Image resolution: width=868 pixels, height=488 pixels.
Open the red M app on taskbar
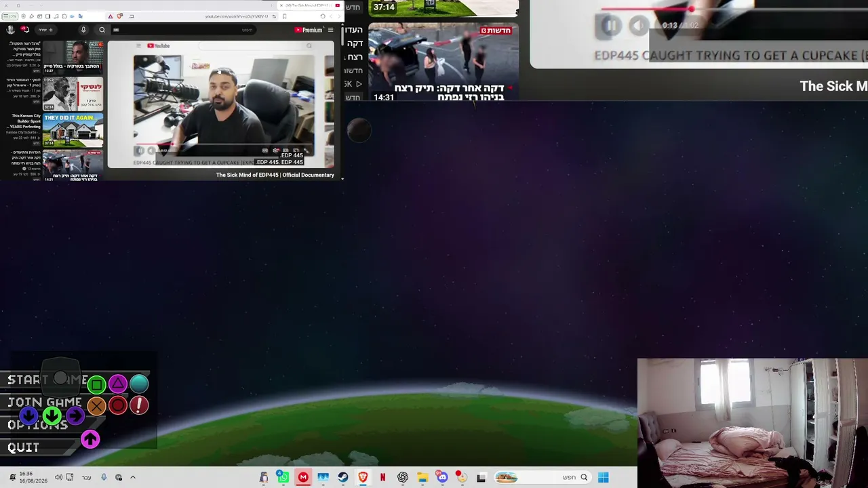[x=303, y=477]
